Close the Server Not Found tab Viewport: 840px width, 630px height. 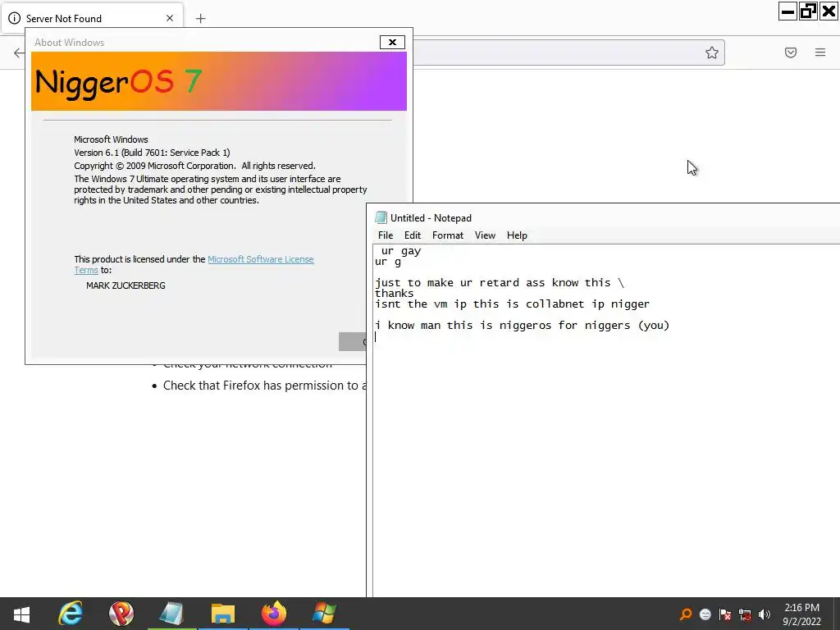pyautogui.click(x=170, y=18)
